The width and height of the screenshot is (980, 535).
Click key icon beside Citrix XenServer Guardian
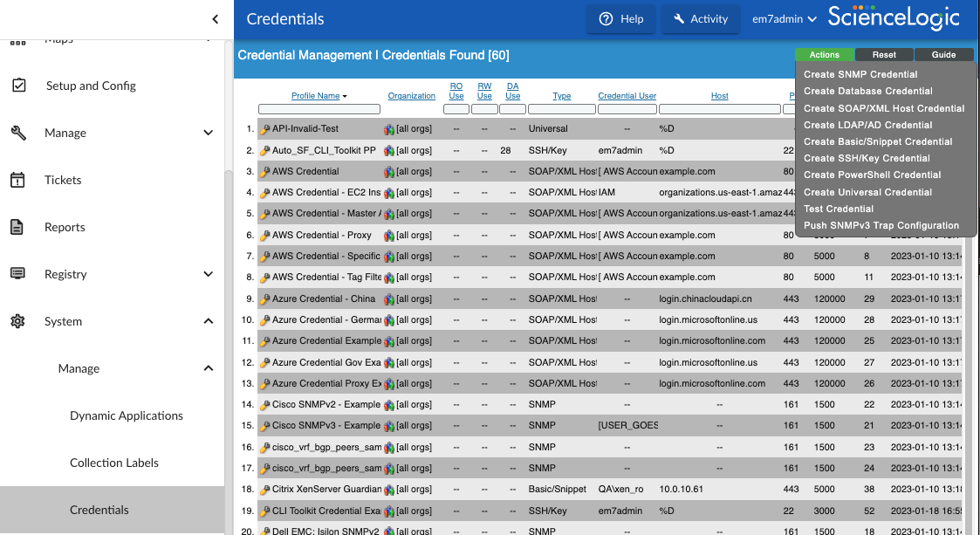point(265,490)
